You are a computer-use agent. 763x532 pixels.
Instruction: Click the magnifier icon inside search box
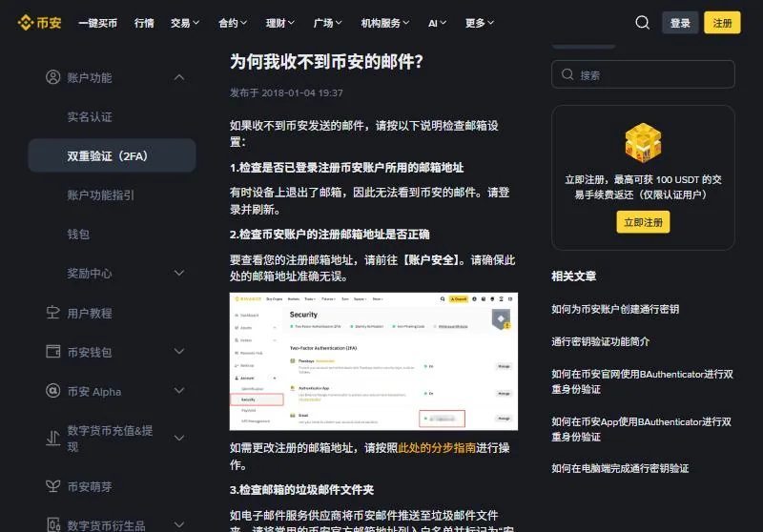[567, 74]
